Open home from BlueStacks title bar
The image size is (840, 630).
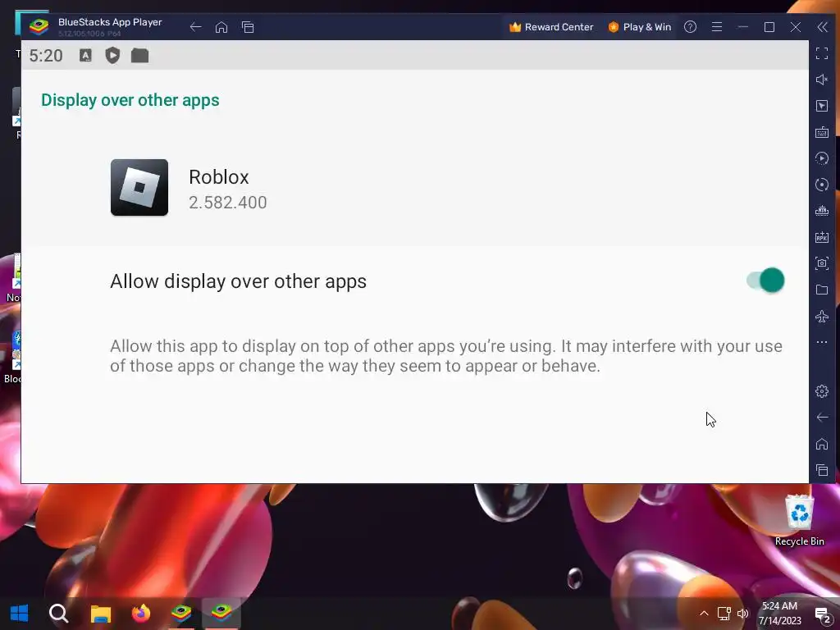221,27
